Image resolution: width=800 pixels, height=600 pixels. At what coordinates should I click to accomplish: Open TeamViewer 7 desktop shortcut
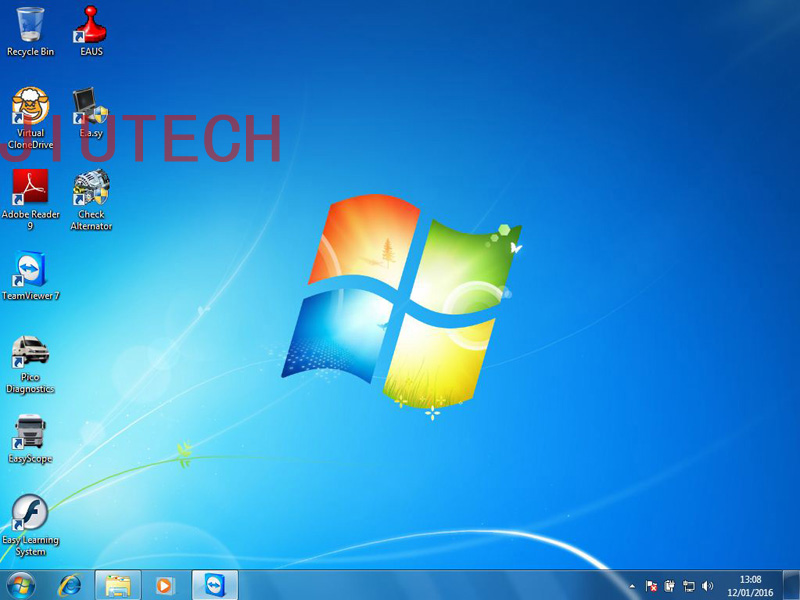pyautogui.click(x=30, y=275)
